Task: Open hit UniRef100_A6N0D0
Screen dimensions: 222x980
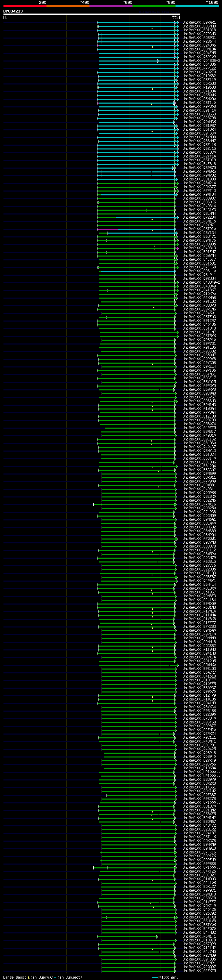Action: click(199, 99)
